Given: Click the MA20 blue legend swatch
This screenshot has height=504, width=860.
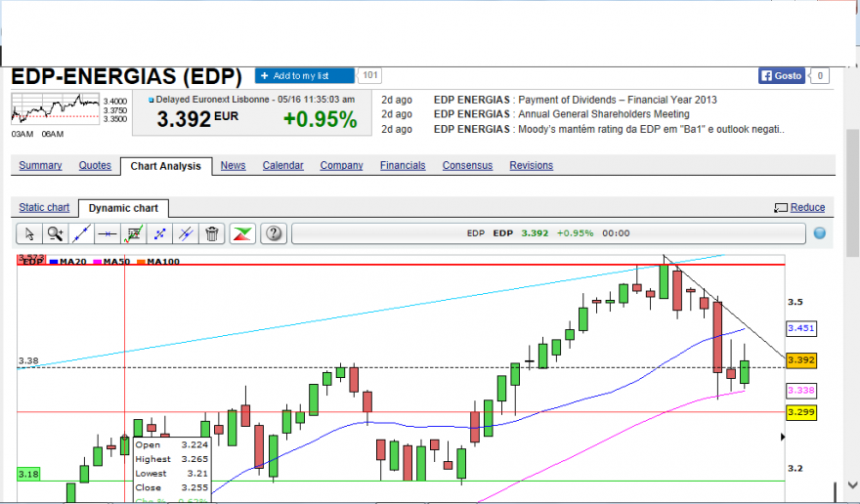Looking at the screenshot, I should pyautogui.click(x=54, y=262).
